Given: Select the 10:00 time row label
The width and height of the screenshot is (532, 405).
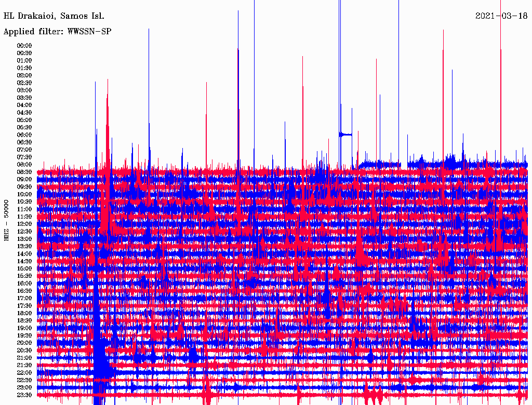Looking at the screenshot, I should (24, 194).
